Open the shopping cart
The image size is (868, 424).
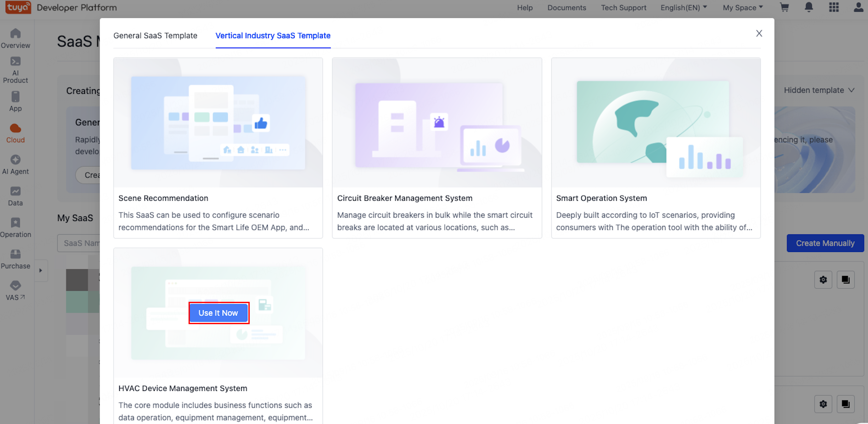(784, 8)
